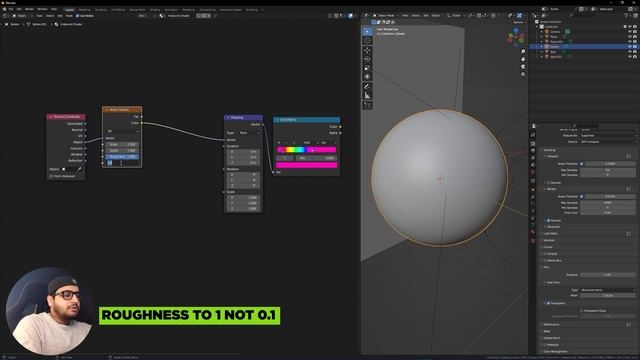Screen dimensions: 640x360
Task: Click Noise Texture Roughness slider
Action: tap(122, 157)
